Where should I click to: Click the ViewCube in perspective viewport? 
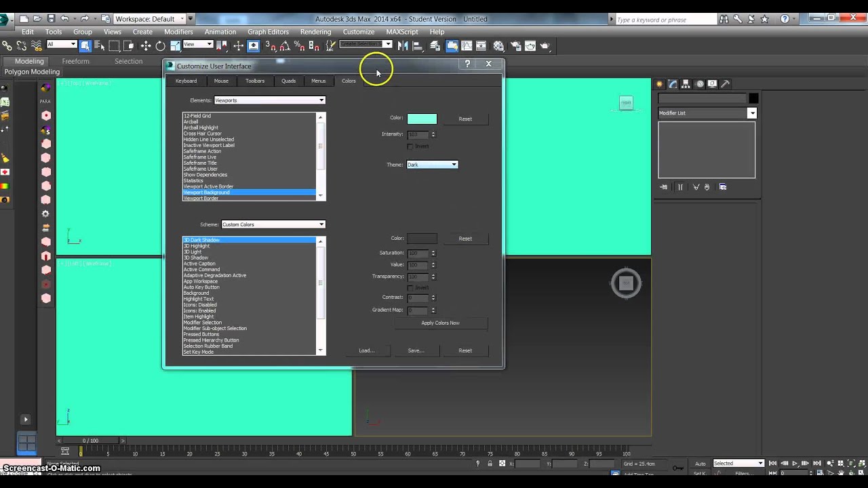pos(626,283)
